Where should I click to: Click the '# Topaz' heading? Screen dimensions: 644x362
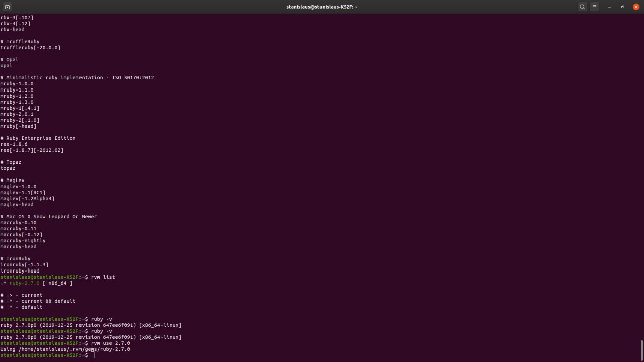point(11,162)
